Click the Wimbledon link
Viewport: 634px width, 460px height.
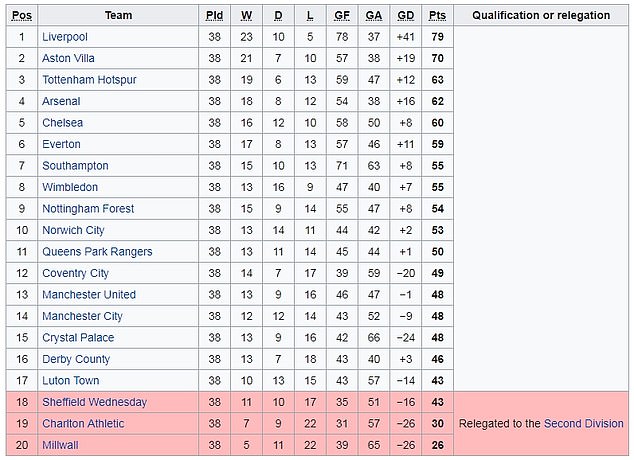click(70, 187)
